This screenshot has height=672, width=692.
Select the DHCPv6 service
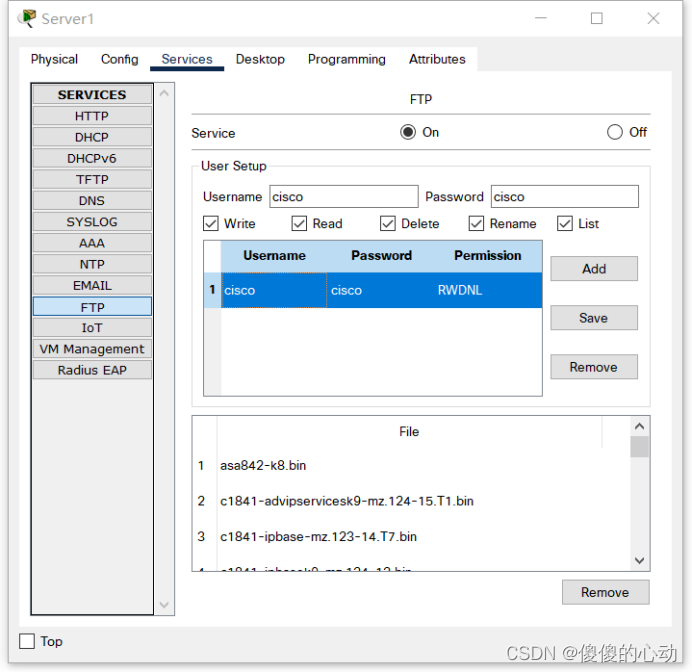coord(92,158)
